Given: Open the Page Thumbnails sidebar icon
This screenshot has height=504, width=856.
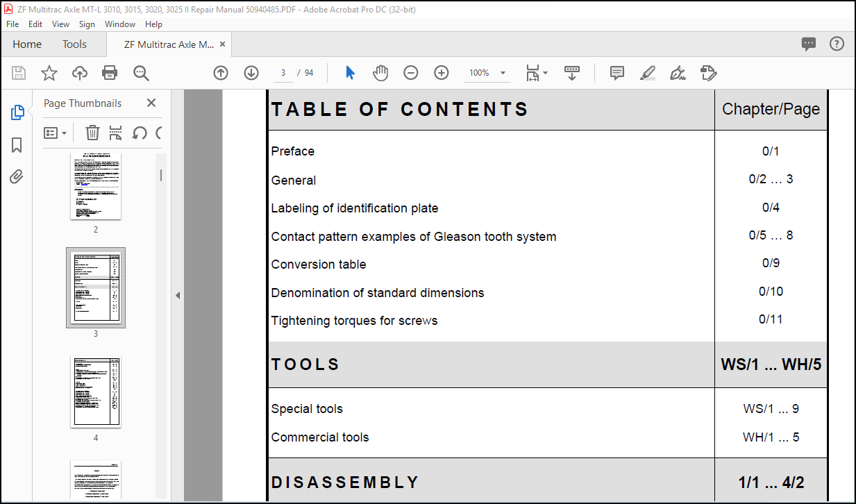Looking at the screenshot, I should [17, 112].
